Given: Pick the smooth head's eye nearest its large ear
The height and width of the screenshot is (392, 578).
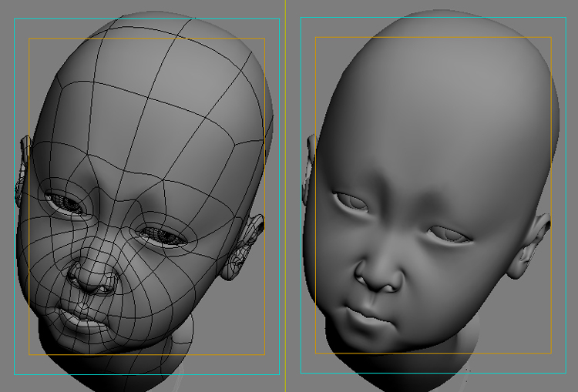Looking at the screenshot, I should tap(449, 233).
